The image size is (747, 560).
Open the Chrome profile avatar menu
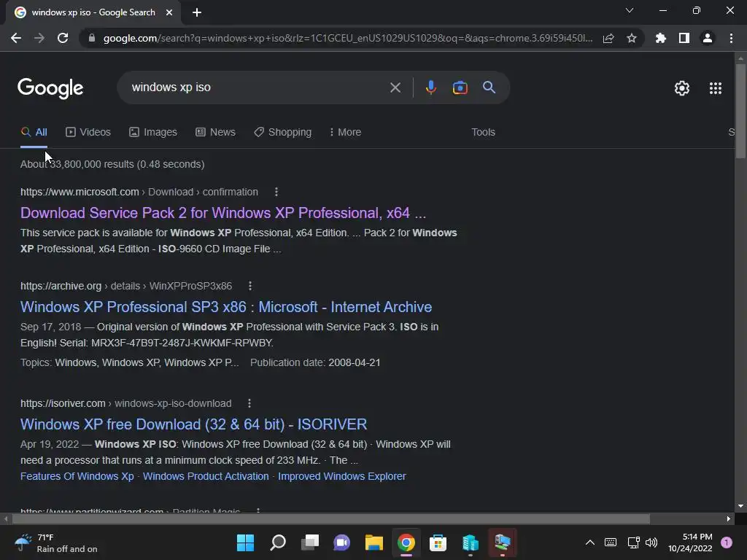coord(708,38)
